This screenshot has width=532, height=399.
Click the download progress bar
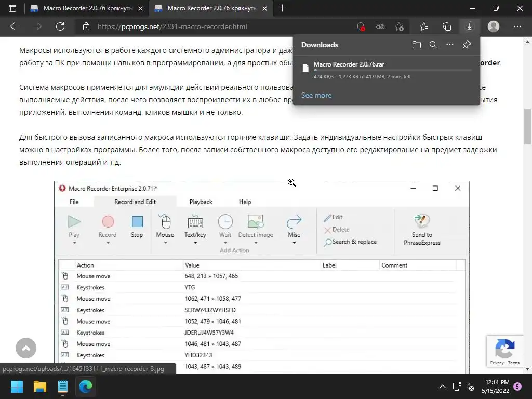(x=393, y=70)
